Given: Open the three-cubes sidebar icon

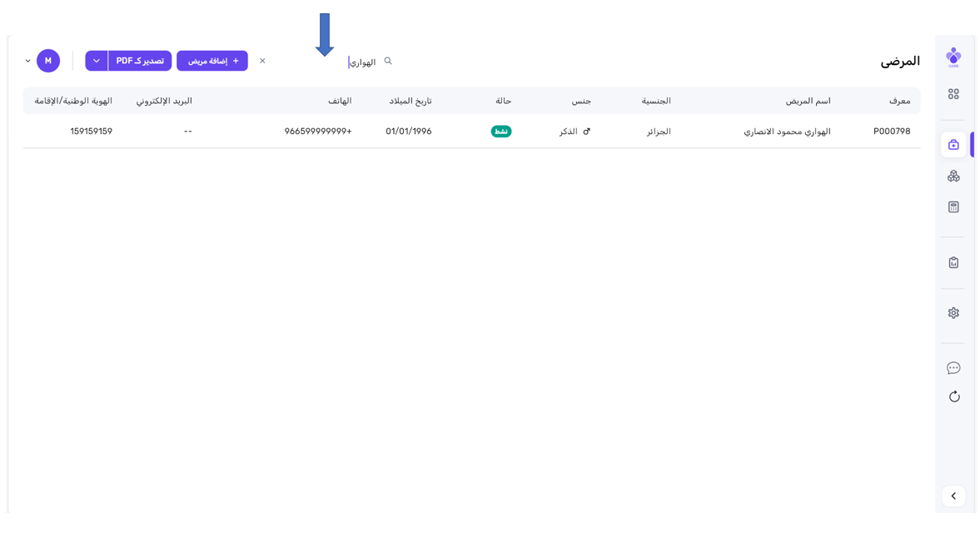Looking at the screenshot, I should (953, 176).
